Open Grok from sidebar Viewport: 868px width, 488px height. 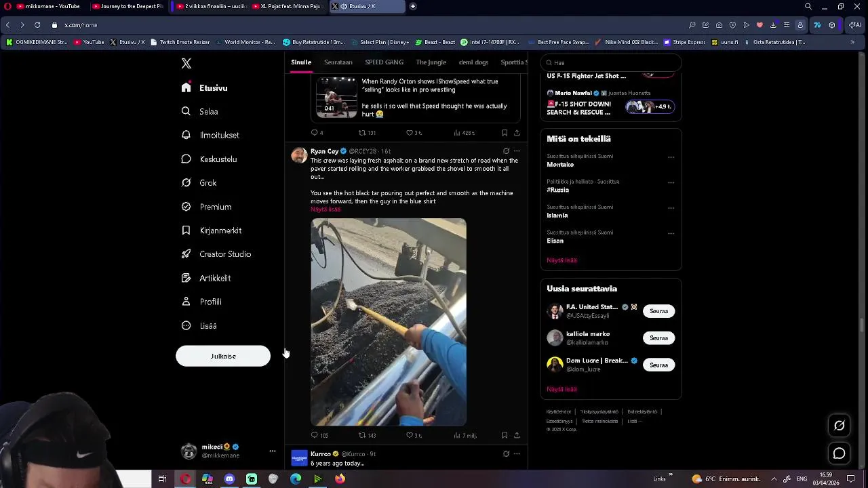point(199,183)
